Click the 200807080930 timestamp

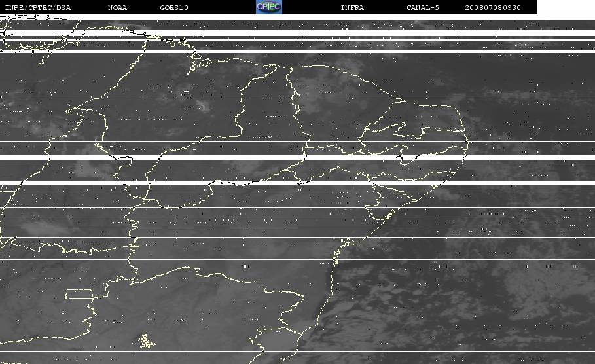(x=493, y=7)
